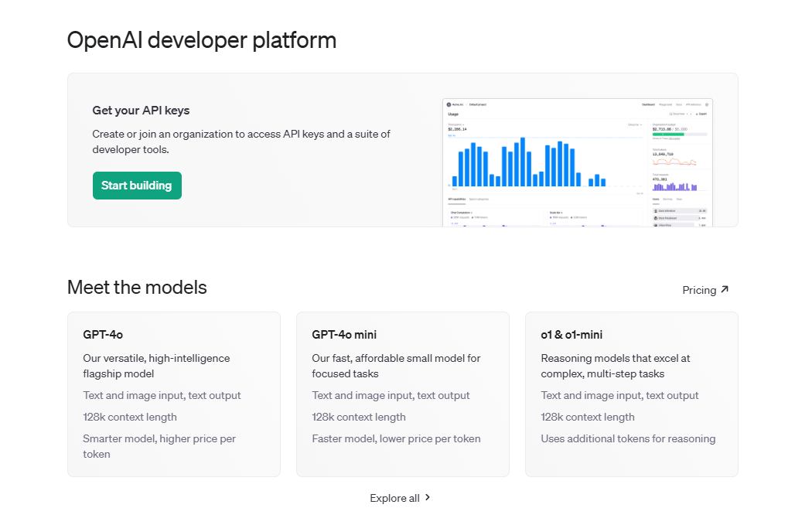812x525 pixels.
Task: Click 'Faster model, lower price per token' text
Action: pyautogui.click(x=396, y=438)
